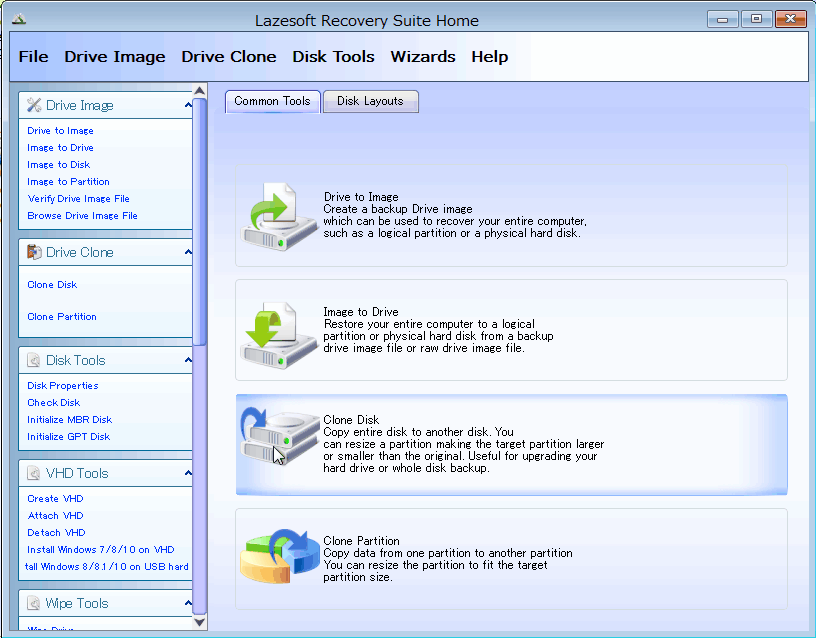816x638 pixels.
Task: Maximize the Lazesoft Recovery Suite window
Action: (756, 19)
